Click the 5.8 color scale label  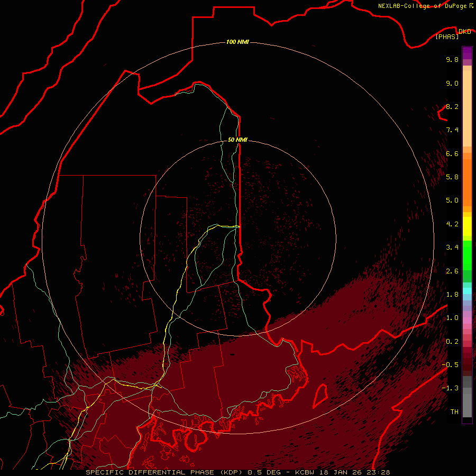(452, 177)
